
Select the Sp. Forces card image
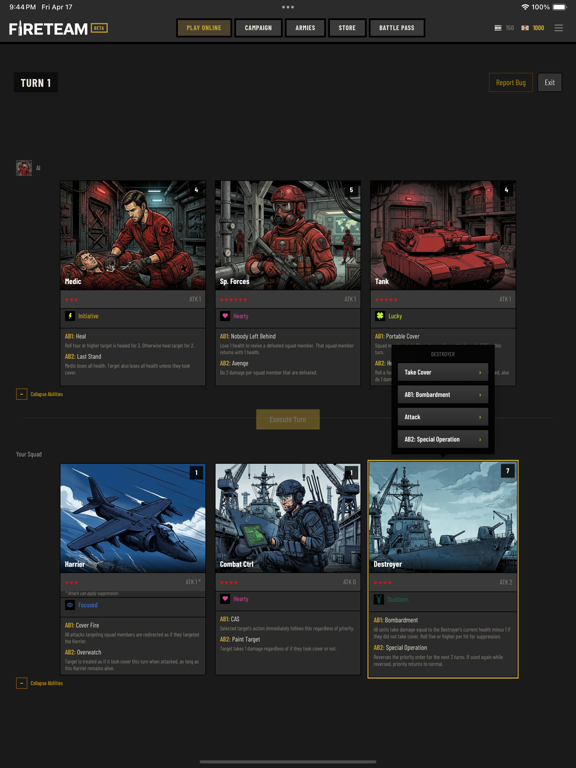288,235
